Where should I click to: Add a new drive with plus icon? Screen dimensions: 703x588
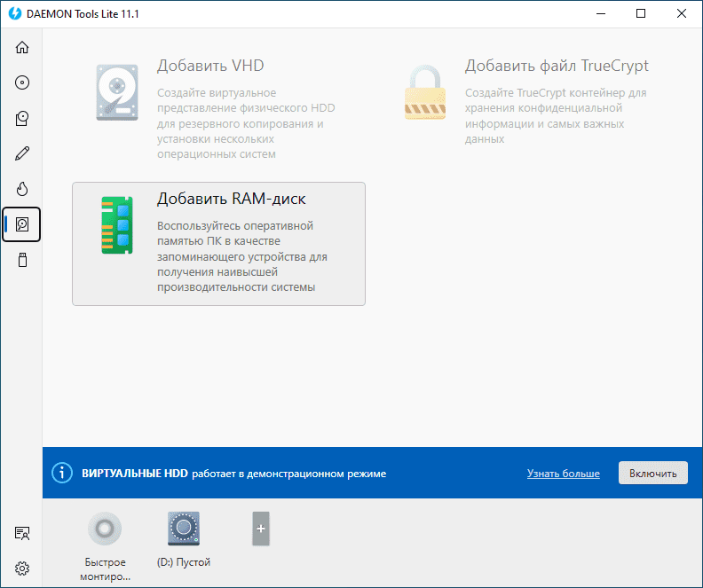pyautogui.click(x=261, y=529)
